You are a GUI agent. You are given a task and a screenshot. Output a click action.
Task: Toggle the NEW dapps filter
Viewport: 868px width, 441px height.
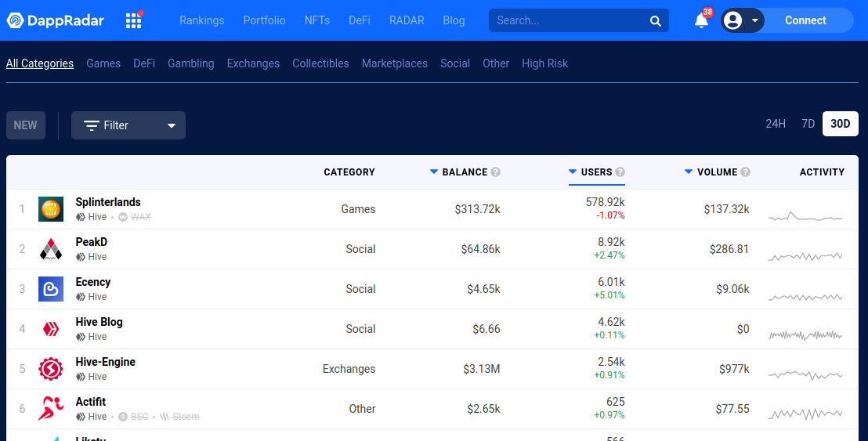click(x=26, y=125)
